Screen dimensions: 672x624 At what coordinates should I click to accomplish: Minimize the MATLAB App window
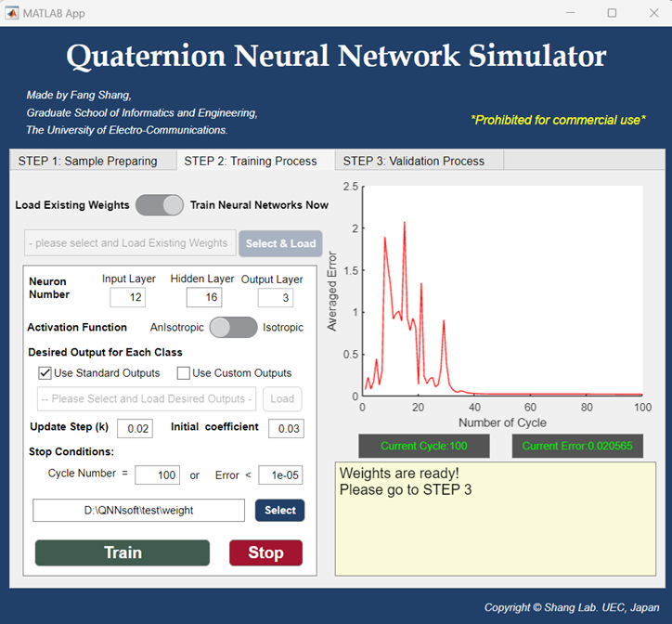pyautogui.click(x=571, y=13)
